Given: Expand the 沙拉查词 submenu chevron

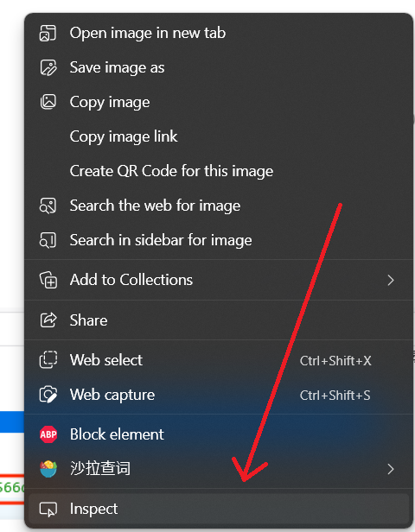Looking at the screenshot, I should point(391,469).
